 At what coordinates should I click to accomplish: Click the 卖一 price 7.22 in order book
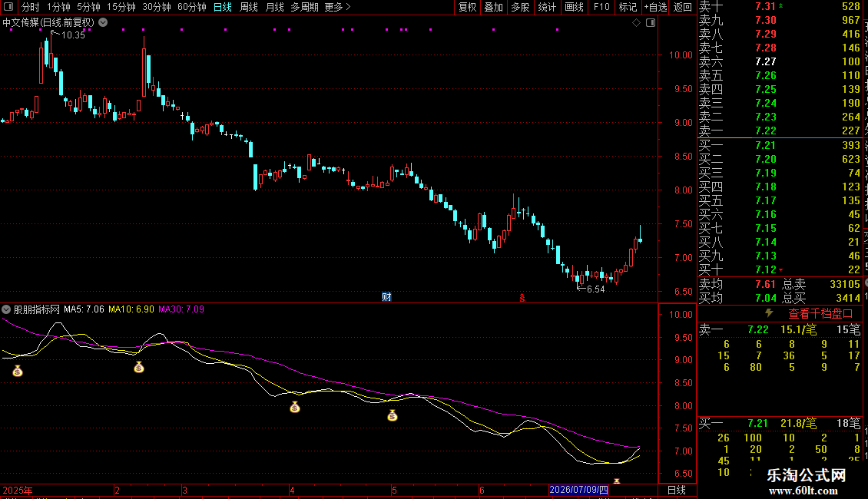(766, 131)
